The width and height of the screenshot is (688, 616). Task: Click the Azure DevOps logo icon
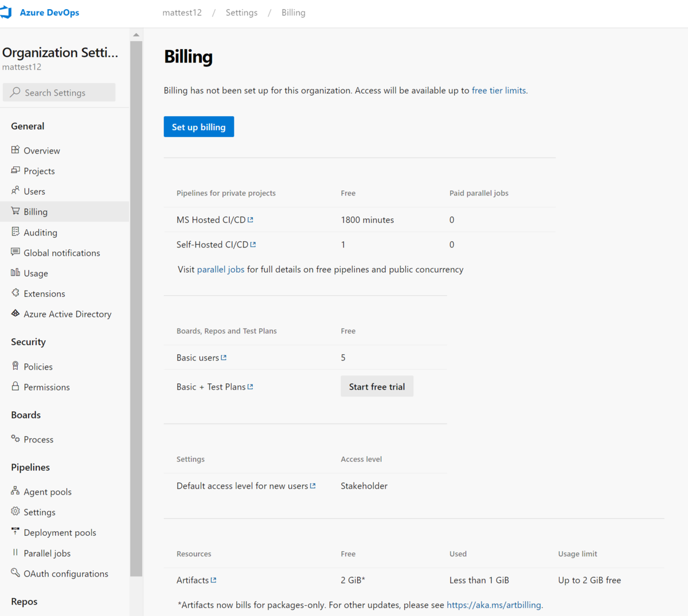click(x=6, y=13)
